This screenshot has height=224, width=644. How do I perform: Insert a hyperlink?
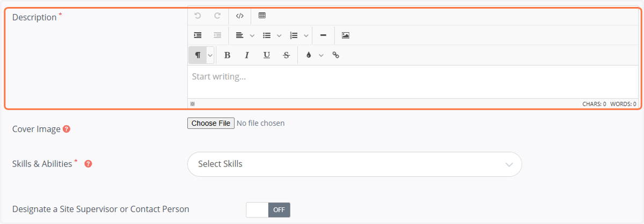pos(336,55)
